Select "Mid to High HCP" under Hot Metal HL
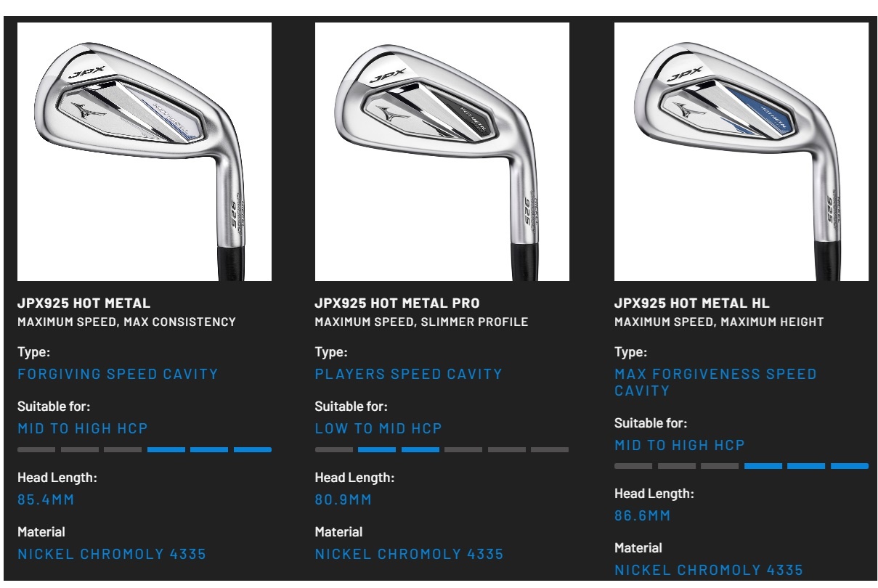 pos(680,445)
